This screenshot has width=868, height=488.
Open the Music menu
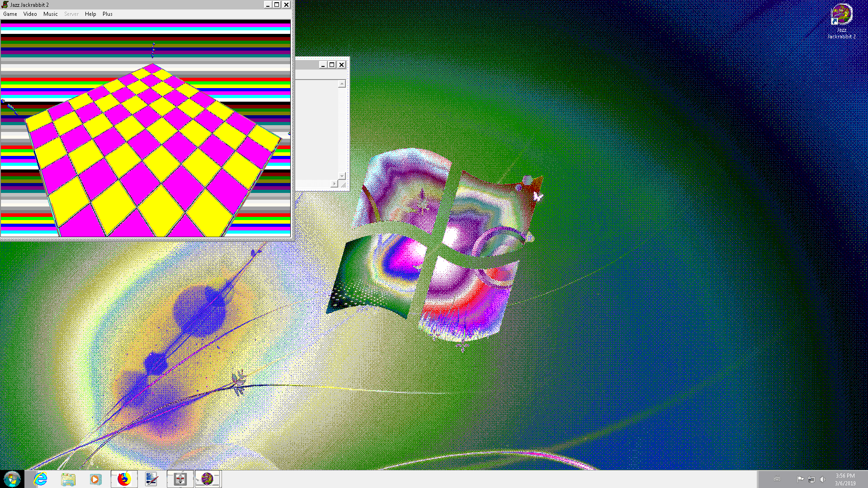[x=50, y=14]
